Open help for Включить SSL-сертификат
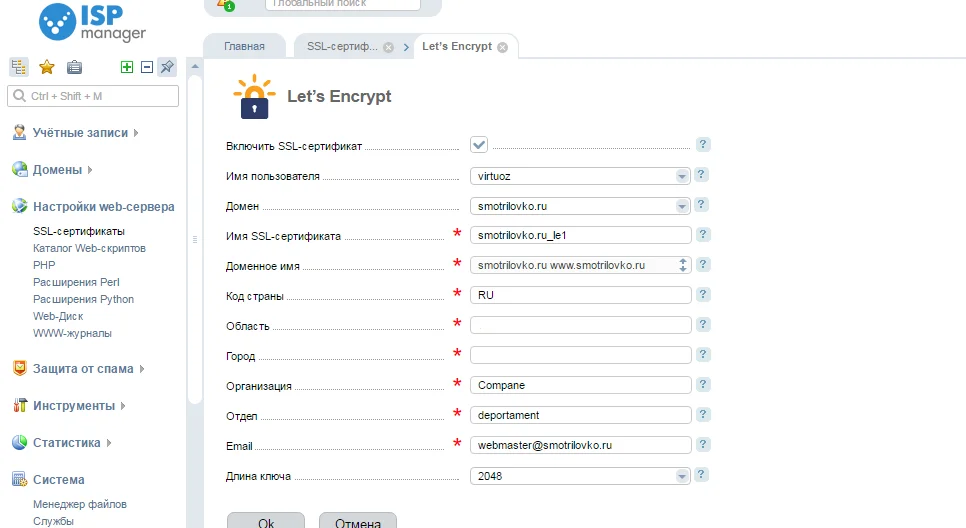This screenshot has width=966, height=528. click(703, 145)
